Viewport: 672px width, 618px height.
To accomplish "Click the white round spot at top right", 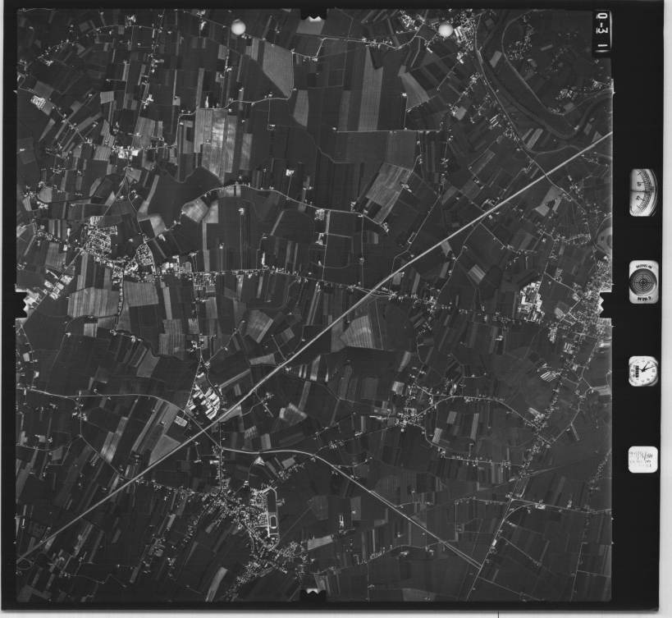I will pos(446,30).
